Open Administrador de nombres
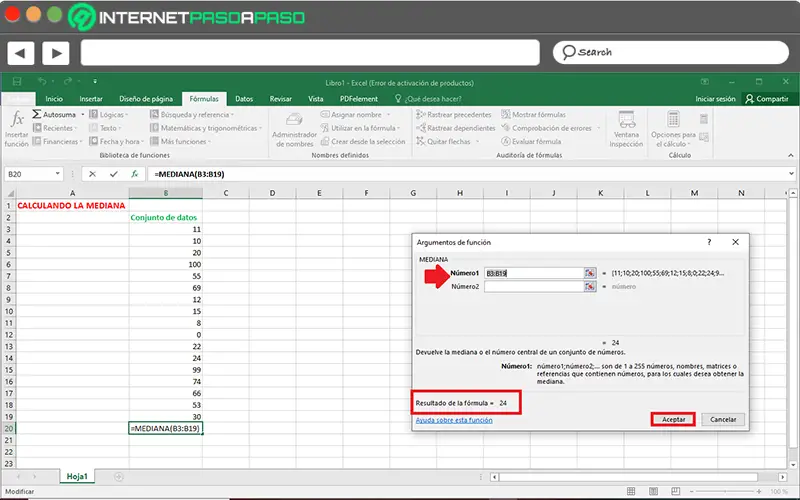The image size is (800, 500). 294,130
